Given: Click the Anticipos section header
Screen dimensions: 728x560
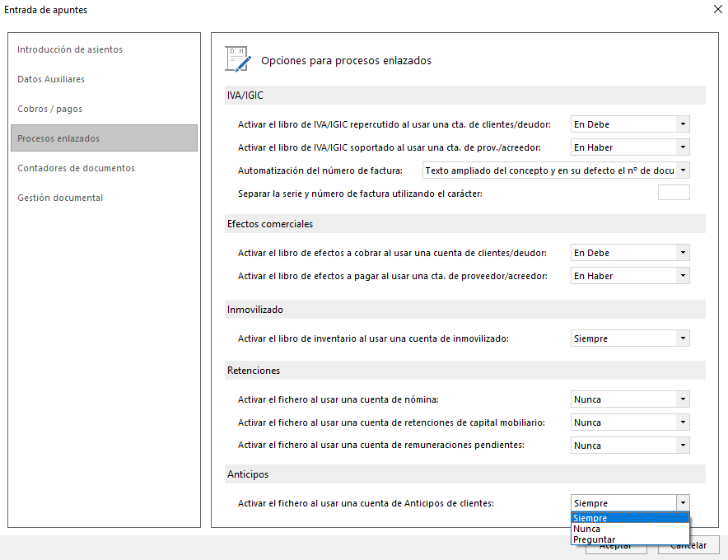Looking at the screenshot, I should [x=464, y=474].
